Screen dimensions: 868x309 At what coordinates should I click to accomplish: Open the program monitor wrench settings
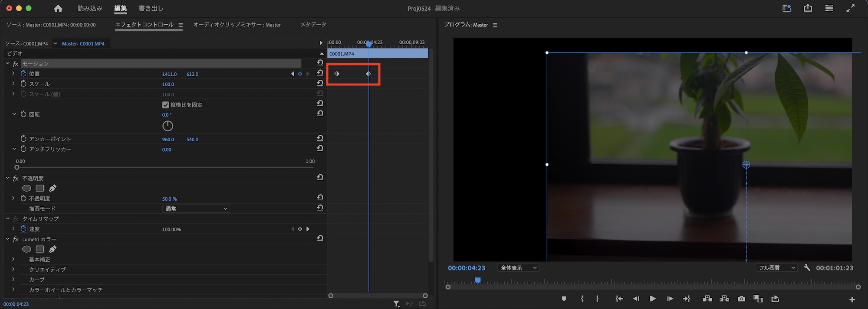807,268
